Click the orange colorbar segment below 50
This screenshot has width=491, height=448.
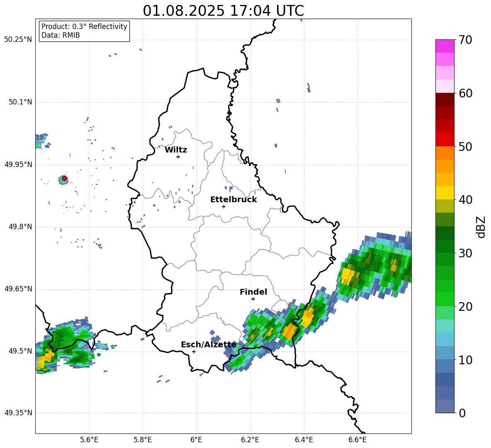(445, 153)
